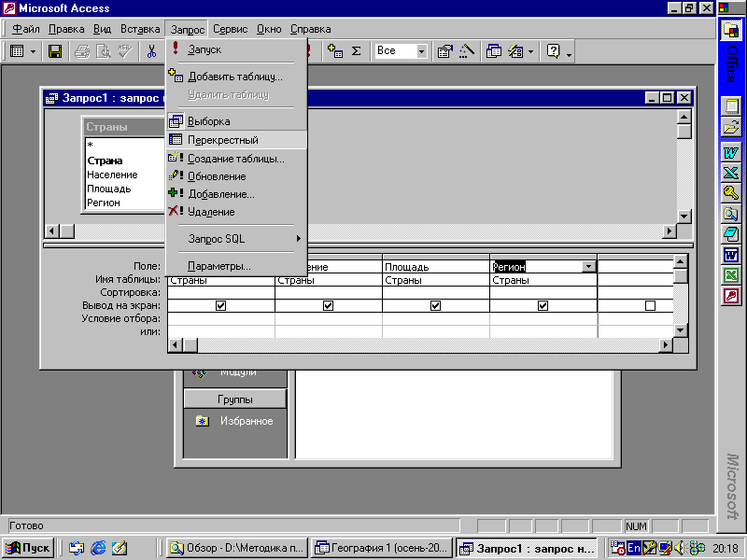Viewport: 747px width, 560px height.
Task: Click En language indicator in tray
Action: (633, 548)
